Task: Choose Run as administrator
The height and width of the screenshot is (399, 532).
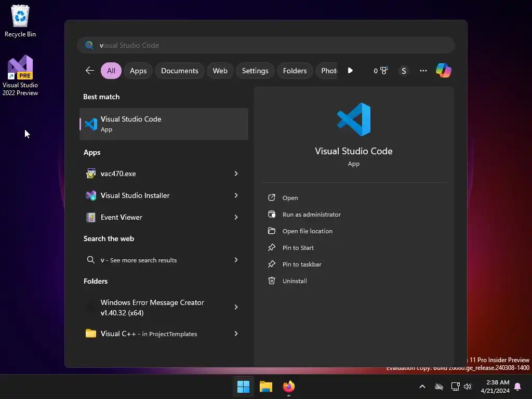Action: [x=353, y=215]
